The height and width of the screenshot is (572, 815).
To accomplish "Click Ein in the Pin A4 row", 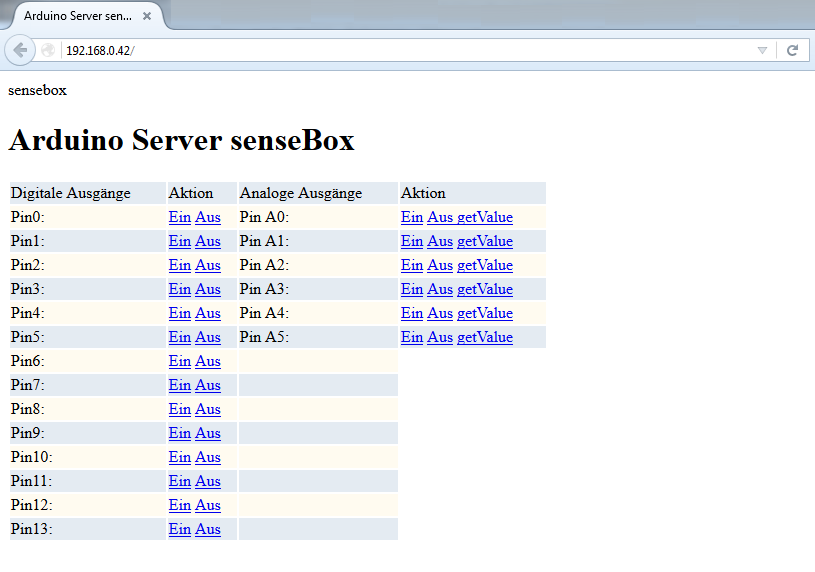I will [x=412, y=313].
